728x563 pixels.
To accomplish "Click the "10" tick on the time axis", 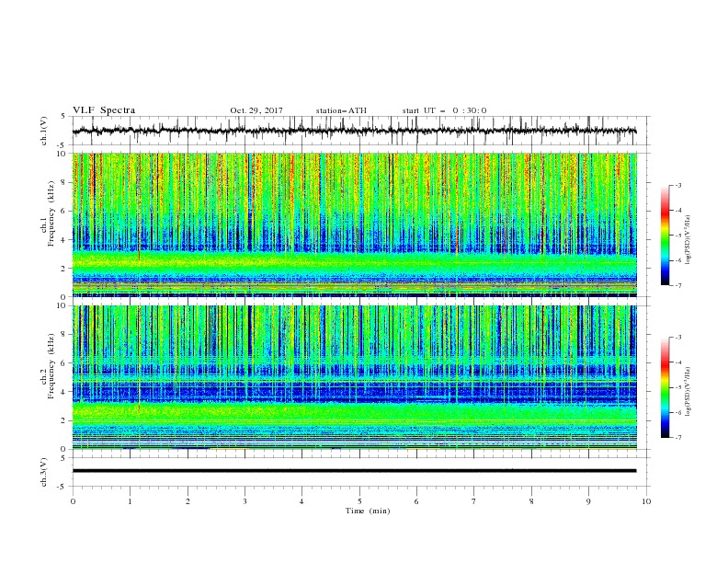I will tap(646, 501).
